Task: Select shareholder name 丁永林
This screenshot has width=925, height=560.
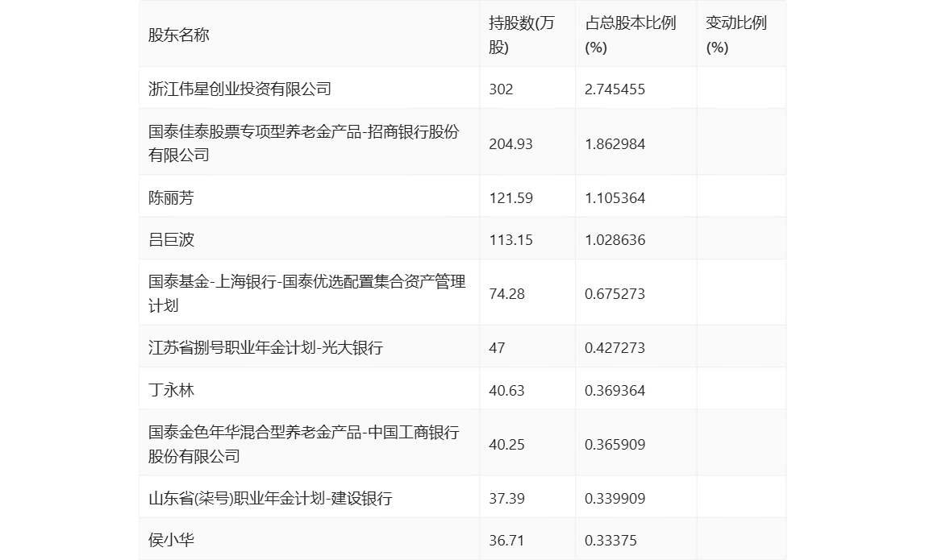Action: 171,390
